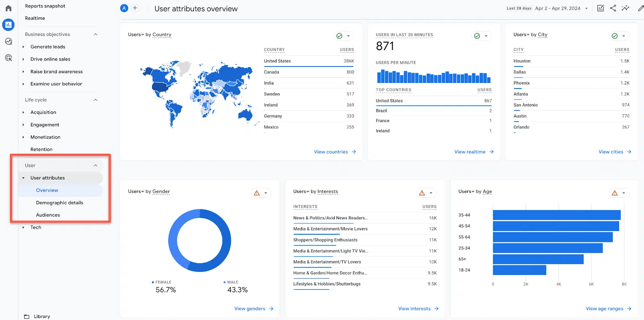Click warning triangle on Age card

pos(615,193)
